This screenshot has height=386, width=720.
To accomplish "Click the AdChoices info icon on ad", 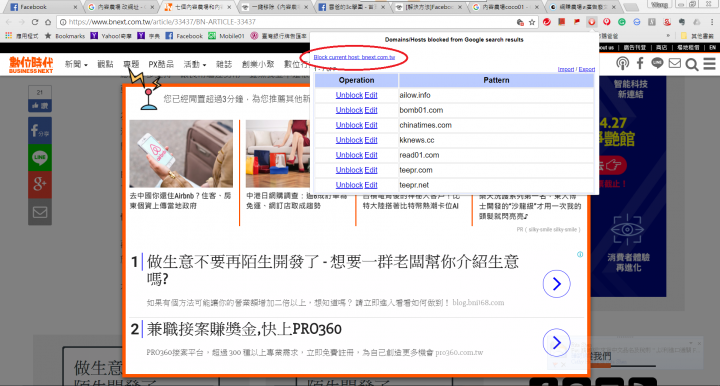I will click(x=580, y=254).
